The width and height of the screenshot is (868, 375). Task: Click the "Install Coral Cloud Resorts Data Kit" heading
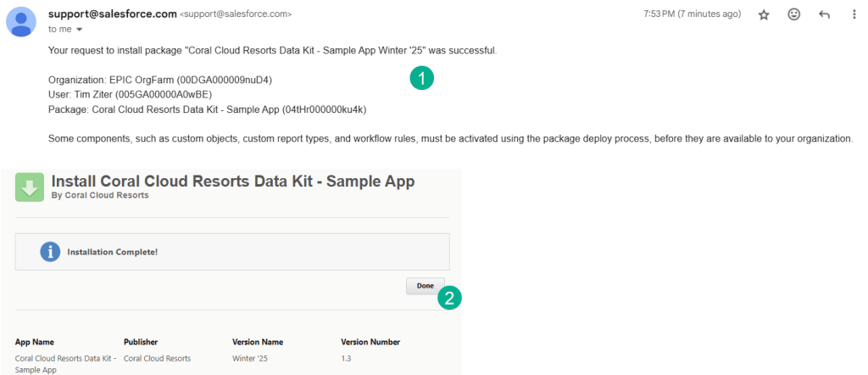[x=233, y=182]
